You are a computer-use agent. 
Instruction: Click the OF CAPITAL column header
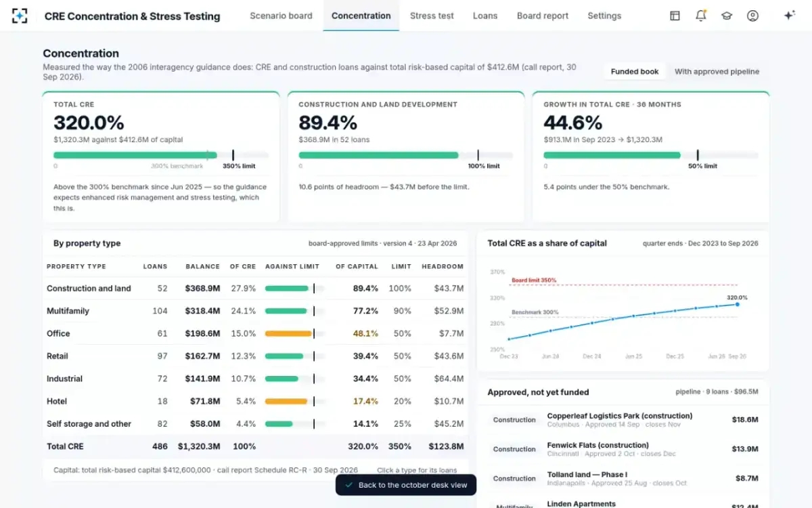357,267
